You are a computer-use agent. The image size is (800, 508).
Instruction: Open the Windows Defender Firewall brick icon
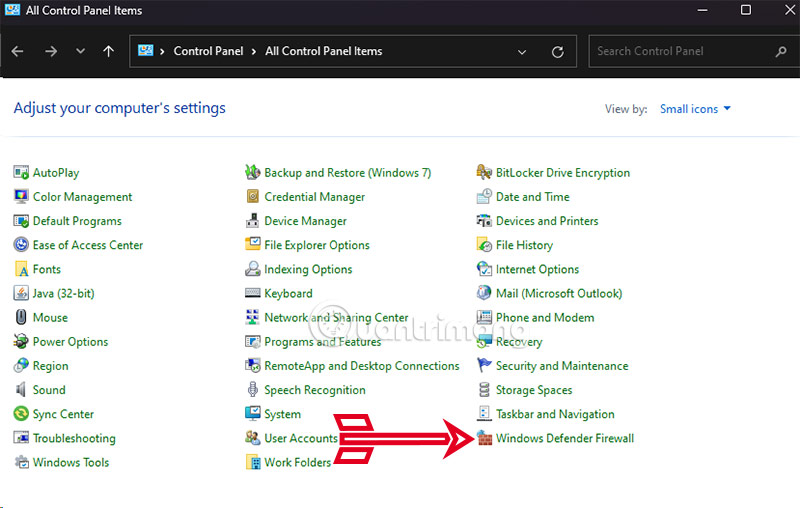click(485, 438)
